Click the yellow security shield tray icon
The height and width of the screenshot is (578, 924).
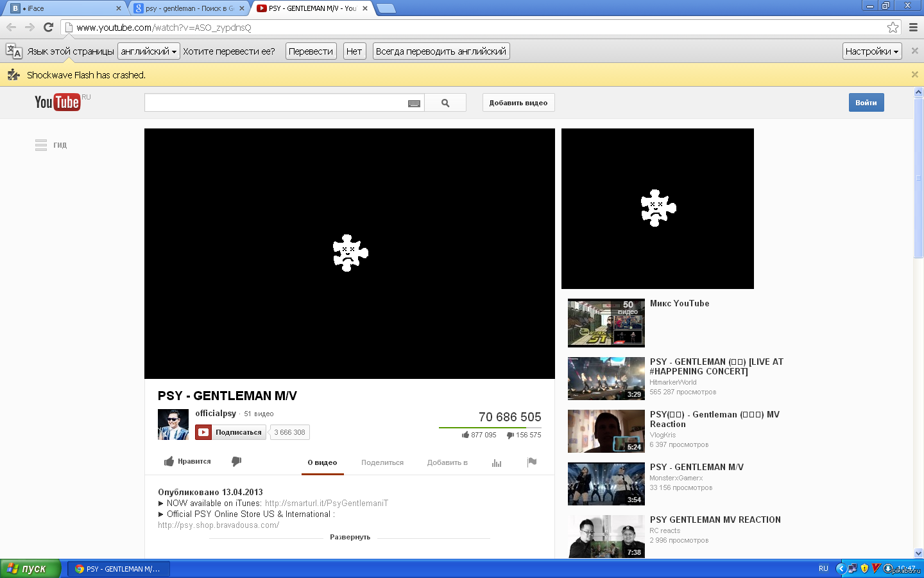pos(864,568)
